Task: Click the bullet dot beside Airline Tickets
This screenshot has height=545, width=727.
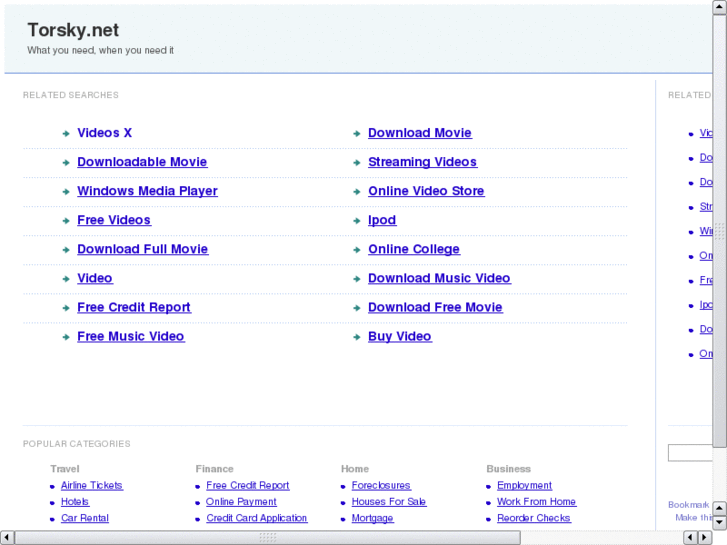Action: click(52, 486)
